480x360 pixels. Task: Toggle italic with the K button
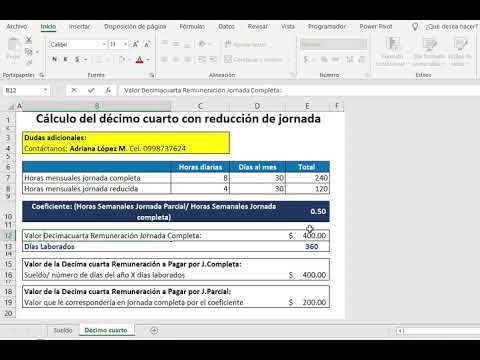(x=66, y=60)
